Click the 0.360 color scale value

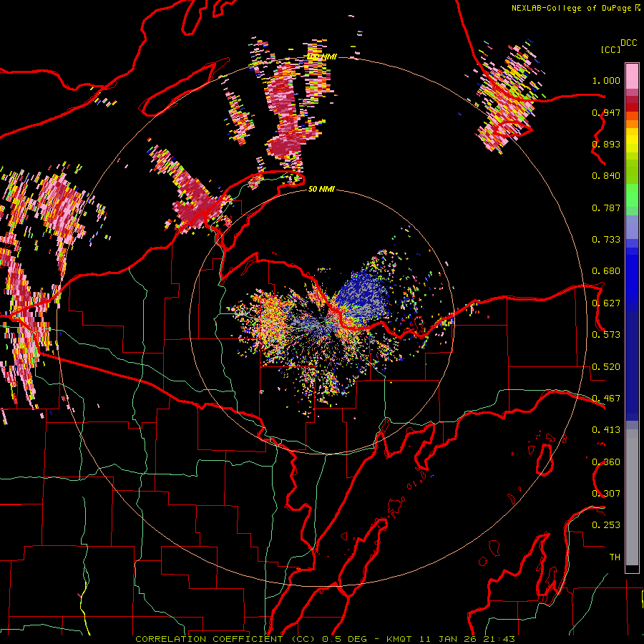pos(606,462)
